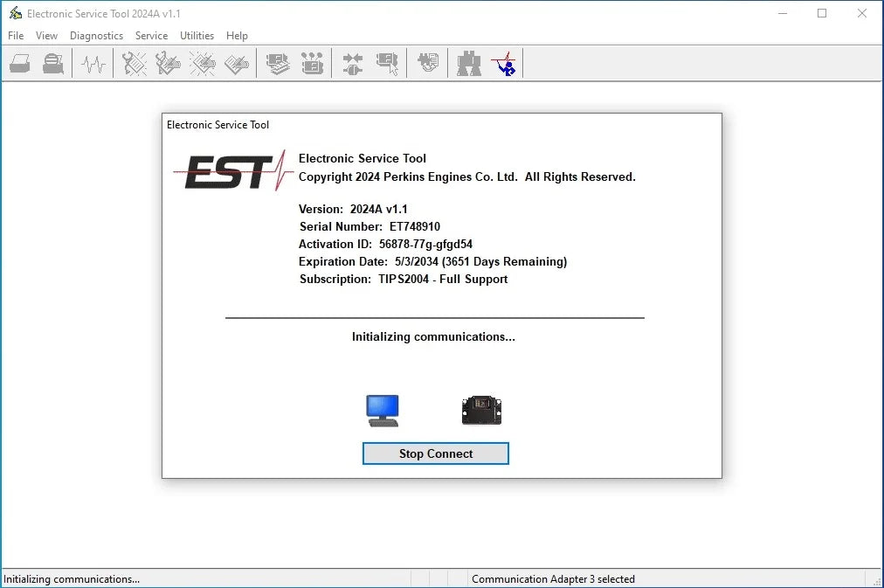This screenshot has width=884, height=588.
Task: Click the EST technician icon at toolbar end
Action: [x=504, y=63]
